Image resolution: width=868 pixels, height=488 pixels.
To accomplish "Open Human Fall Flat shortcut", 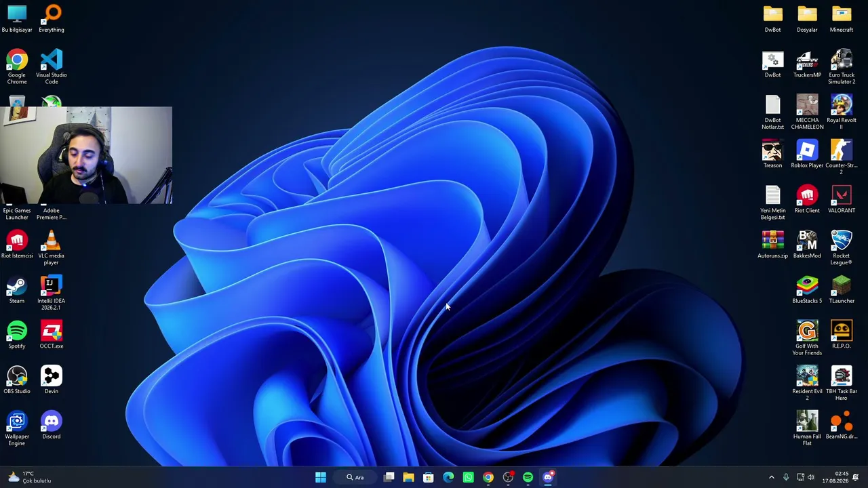I will pos(807,428).
